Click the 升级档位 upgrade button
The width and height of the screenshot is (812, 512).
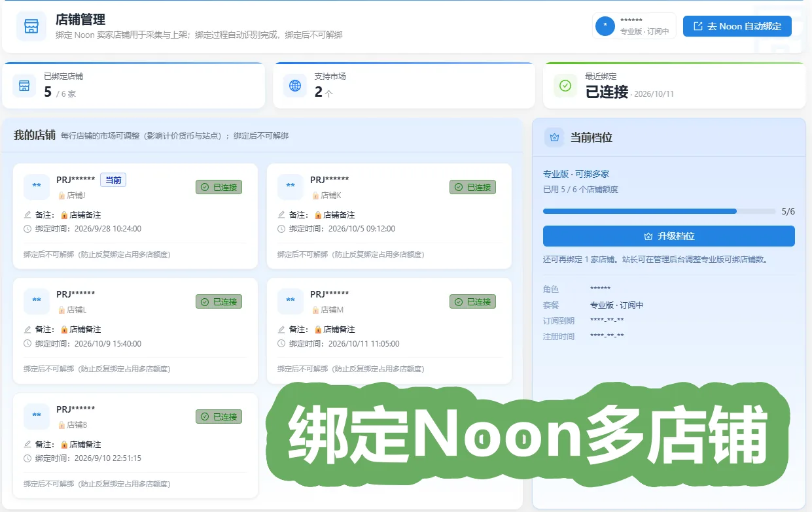669,236
